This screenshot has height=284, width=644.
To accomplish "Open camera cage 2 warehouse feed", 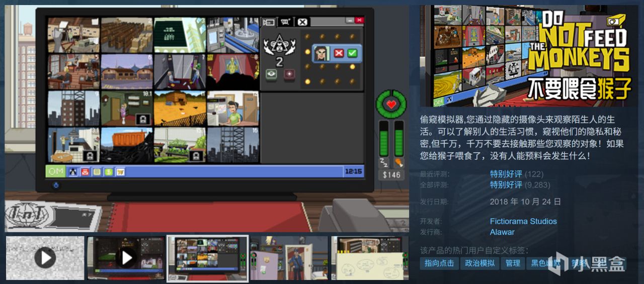I will tap(126, 35).
